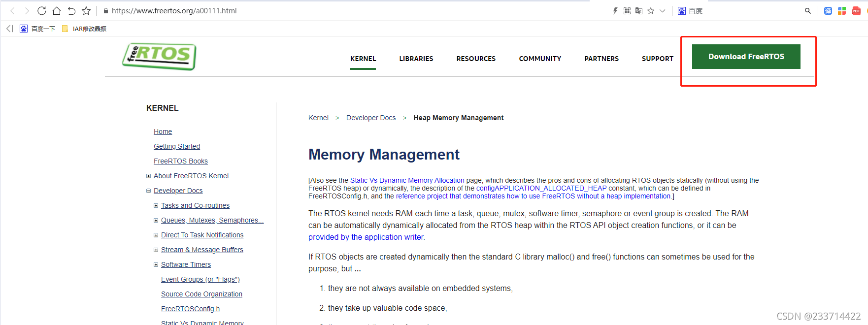Expand the Software Timers node

pos(156,264)
